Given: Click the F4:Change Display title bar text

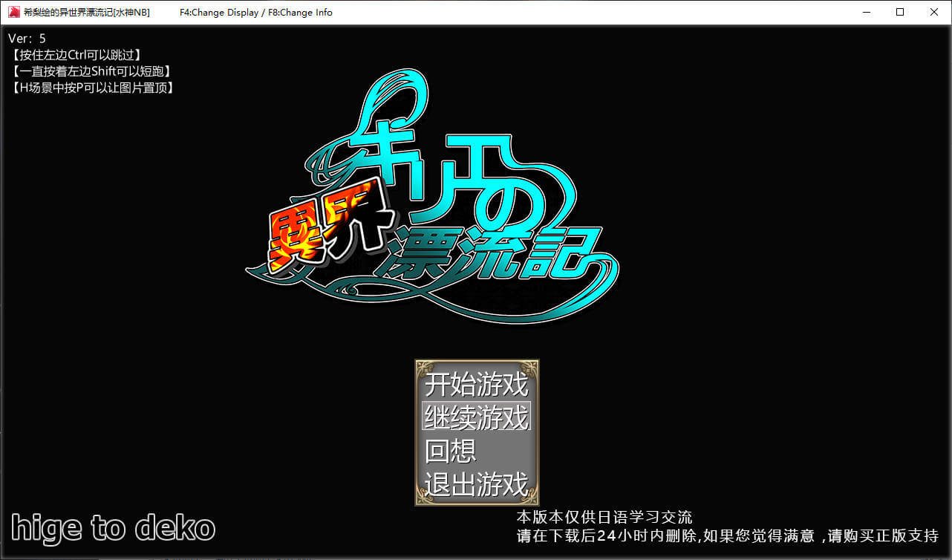Looking at the screenshot, I should point(219,13).
